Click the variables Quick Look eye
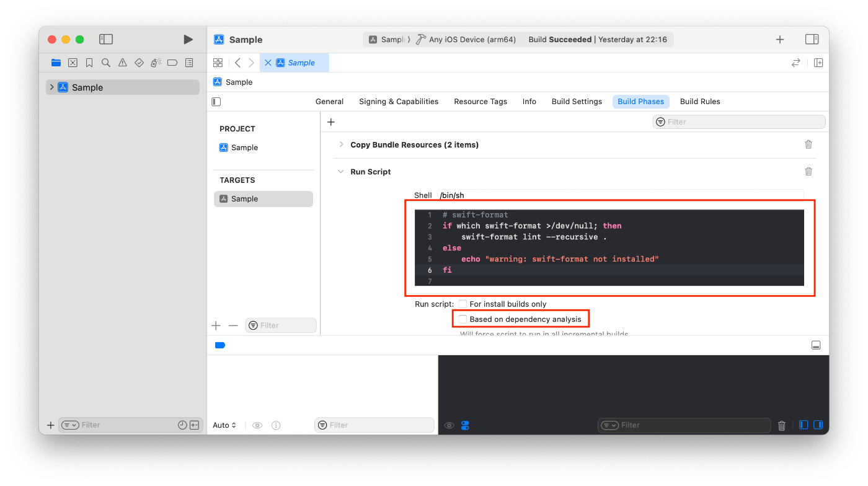The image size is (868, 486). click(257, 425)
